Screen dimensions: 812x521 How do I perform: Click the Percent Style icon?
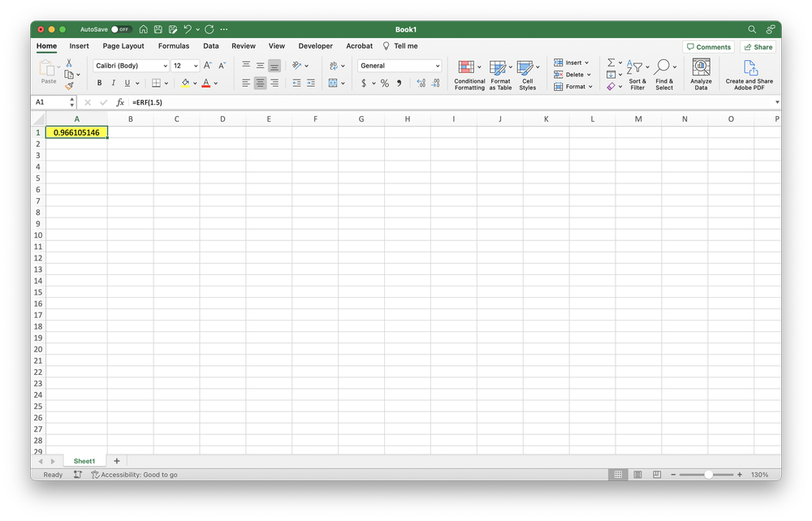coord(385,84)
